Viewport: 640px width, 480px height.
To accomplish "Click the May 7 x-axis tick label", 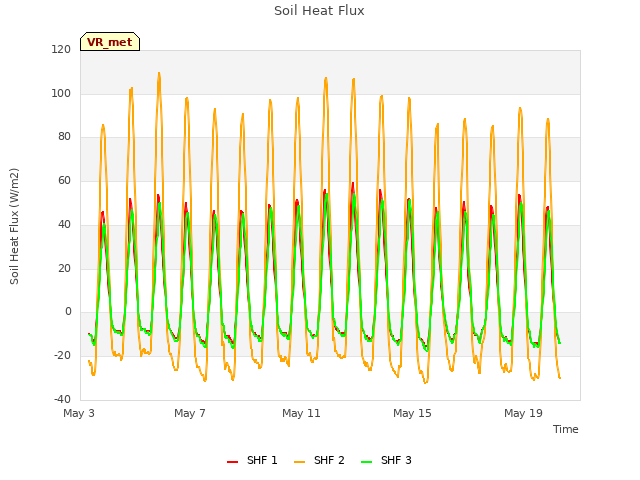I will pyautogui.click(x=190, y=413).
